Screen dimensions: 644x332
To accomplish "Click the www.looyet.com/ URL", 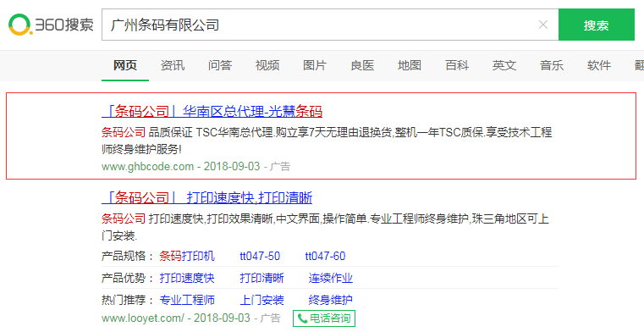I will tap(143, 318).
